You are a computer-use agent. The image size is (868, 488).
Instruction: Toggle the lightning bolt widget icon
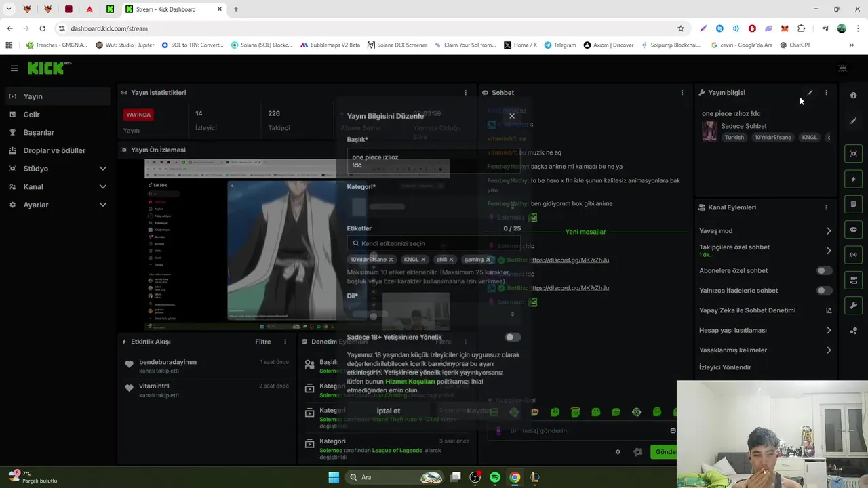point(853,179)
